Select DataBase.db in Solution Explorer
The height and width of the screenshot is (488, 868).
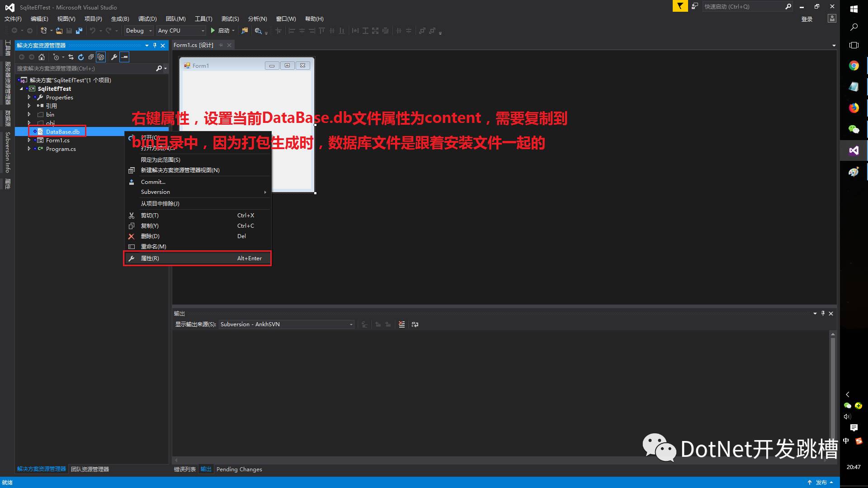pyautogui.click(x=62, y=131)
